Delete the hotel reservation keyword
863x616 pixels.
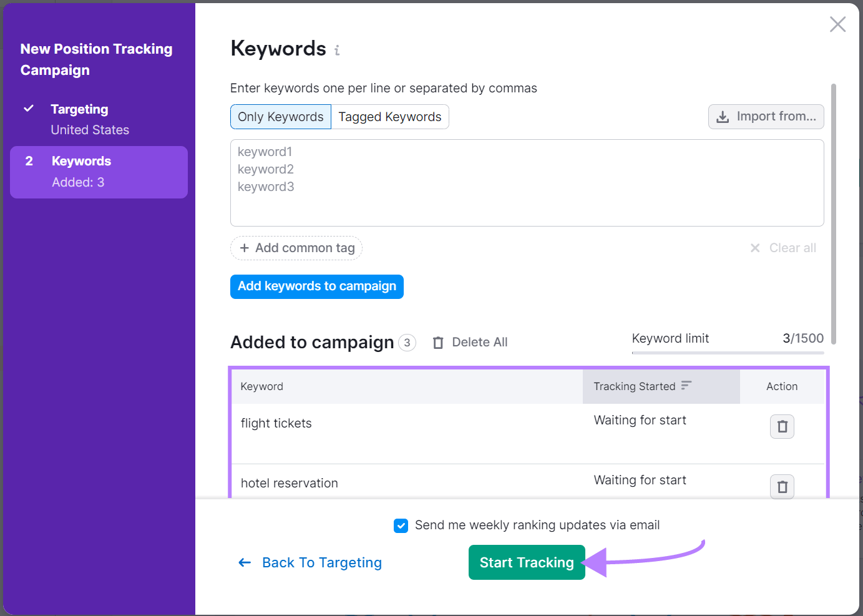point(782,487)
